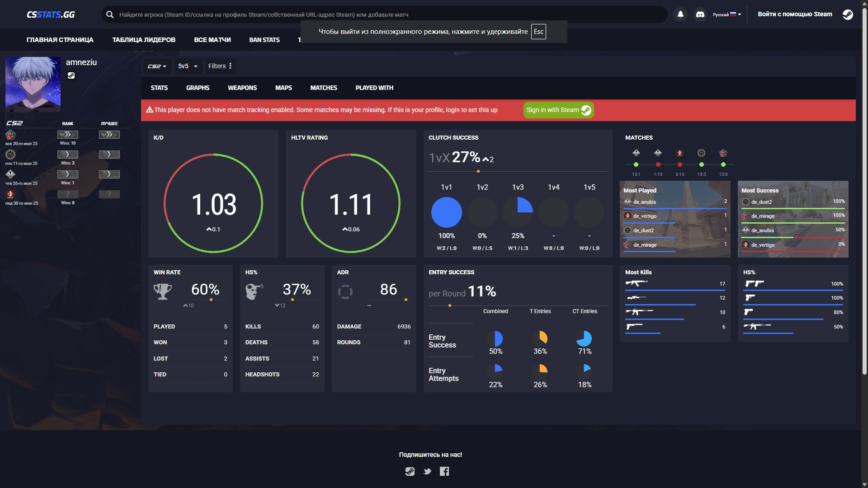
Task: Click the Wins: 10 rank badge
Action: [x=68, y=135]
